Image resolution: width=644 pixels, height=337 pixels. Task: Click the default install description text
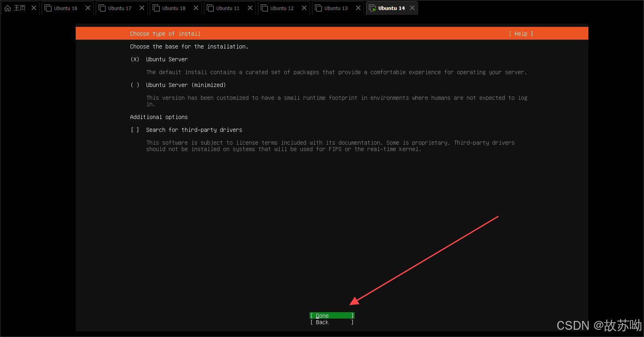coord(336,72)
